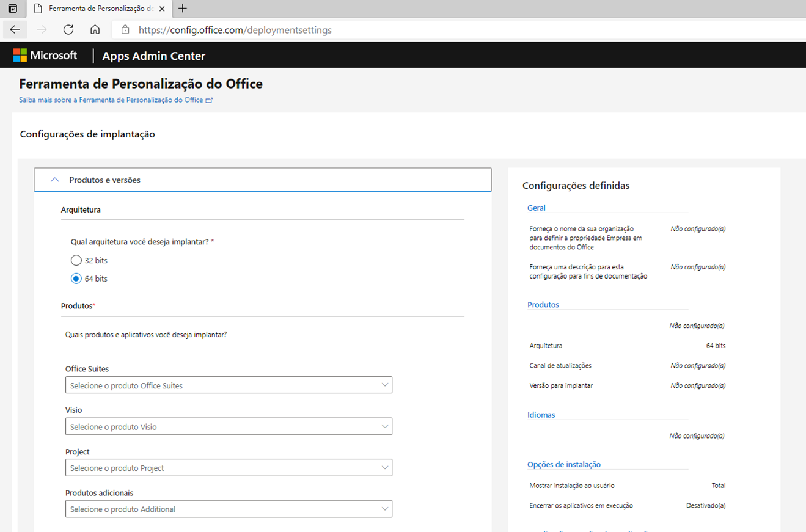Viewport: 806px width, 532px height.
Task: Click Apps Admin Center header title
Action: click(x=154, y=56)
